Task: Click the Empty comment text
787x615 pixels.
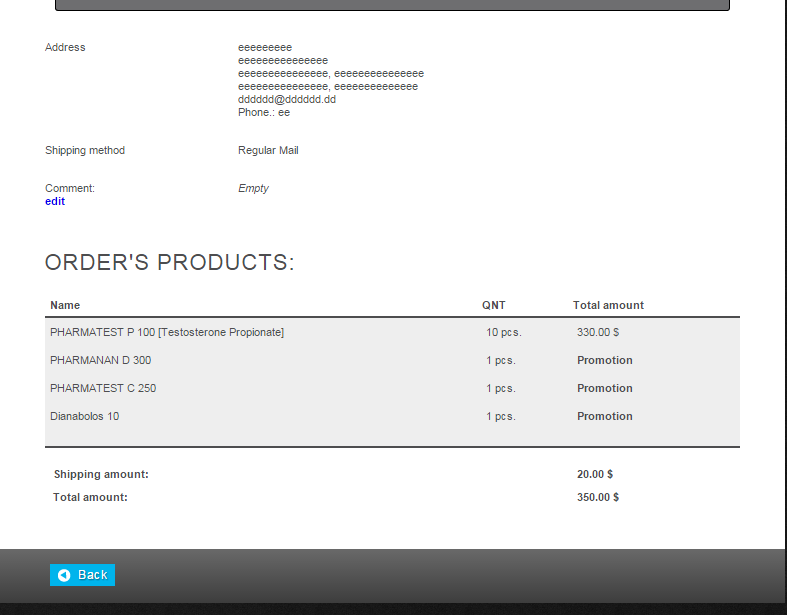Action: [253, 188]
